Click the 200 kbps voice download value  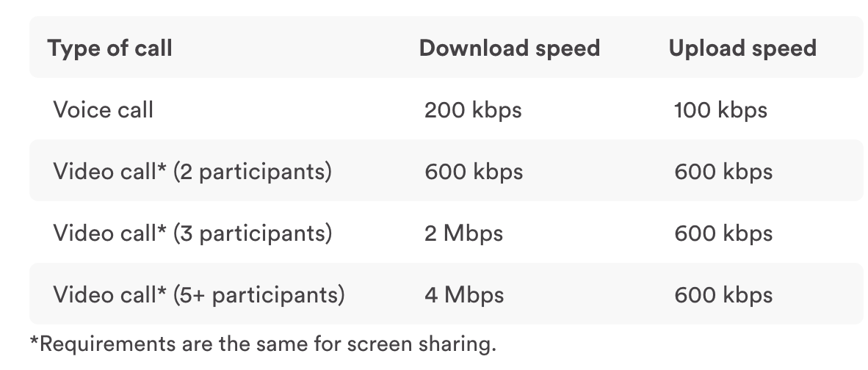473,110
